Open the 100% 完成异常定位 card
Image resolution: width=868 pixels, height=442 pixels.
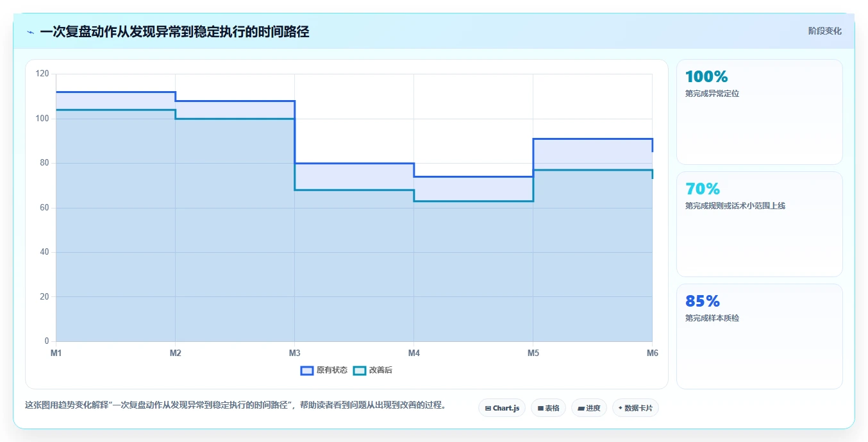point(760,112)
